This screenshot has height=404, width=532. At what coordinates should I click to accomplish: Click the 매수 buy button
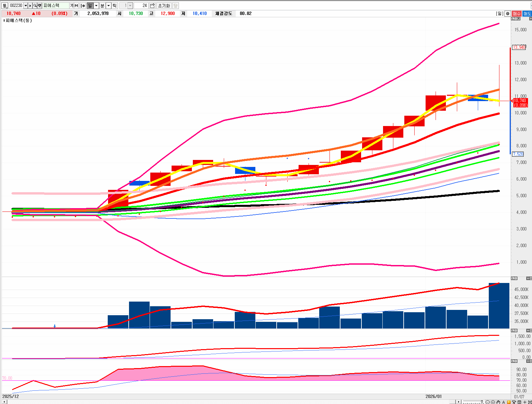[517, 14]
